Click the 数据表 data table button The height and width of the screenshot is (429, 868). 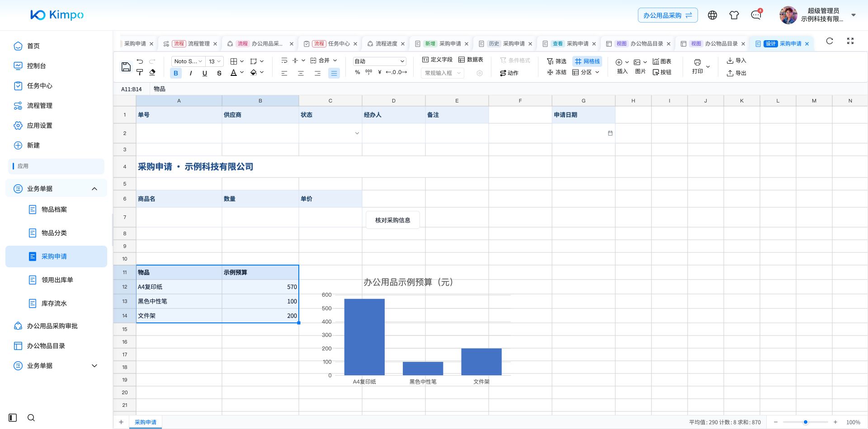point(471,60)
